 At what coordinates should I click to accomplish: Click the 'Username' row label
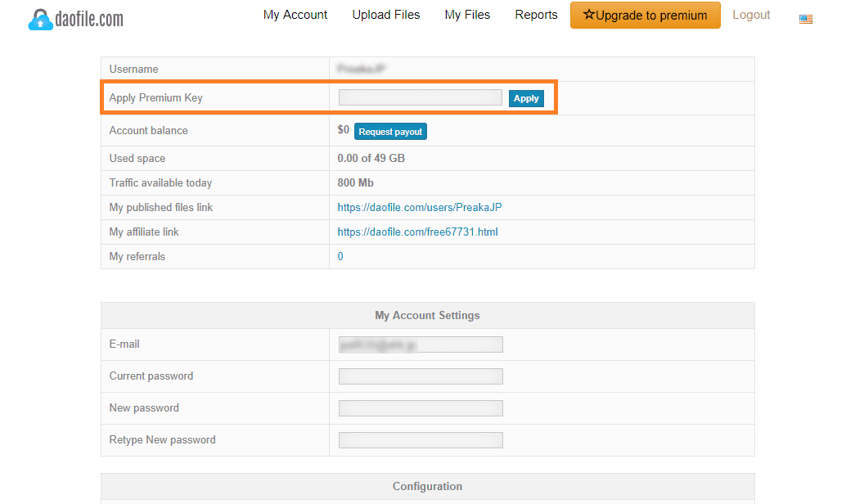point(134,69)
